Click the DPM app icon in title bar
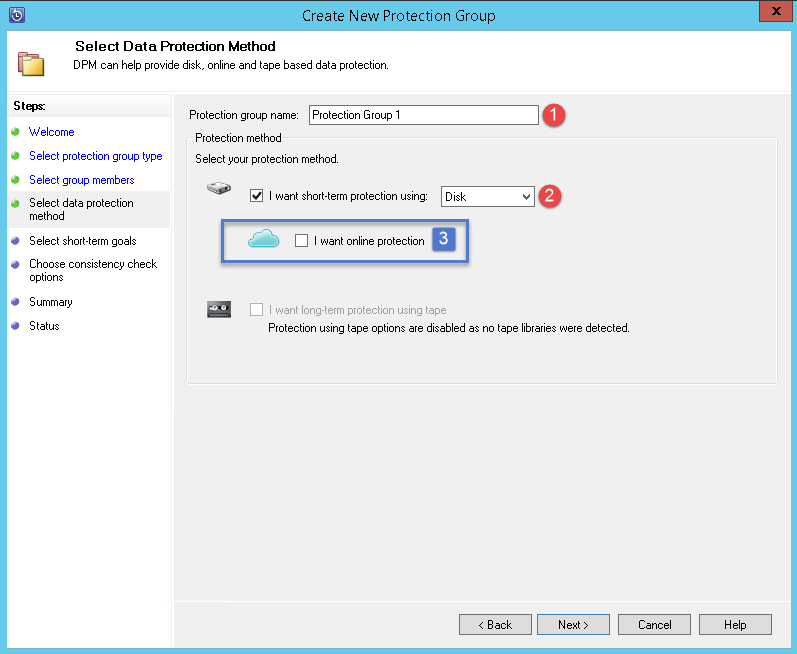The width and height of the screenshot is (797, 654). (17, 15)
